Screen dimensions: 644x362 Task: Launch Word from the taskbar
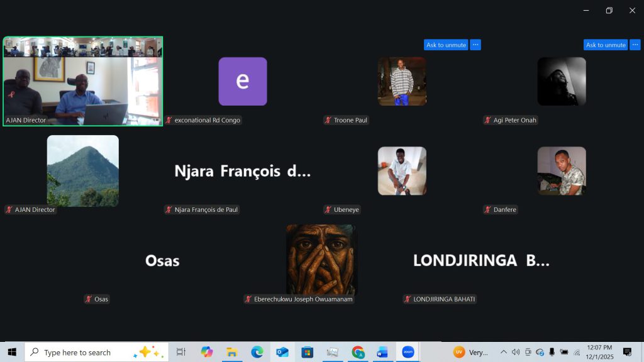click(x=382, y=352)
